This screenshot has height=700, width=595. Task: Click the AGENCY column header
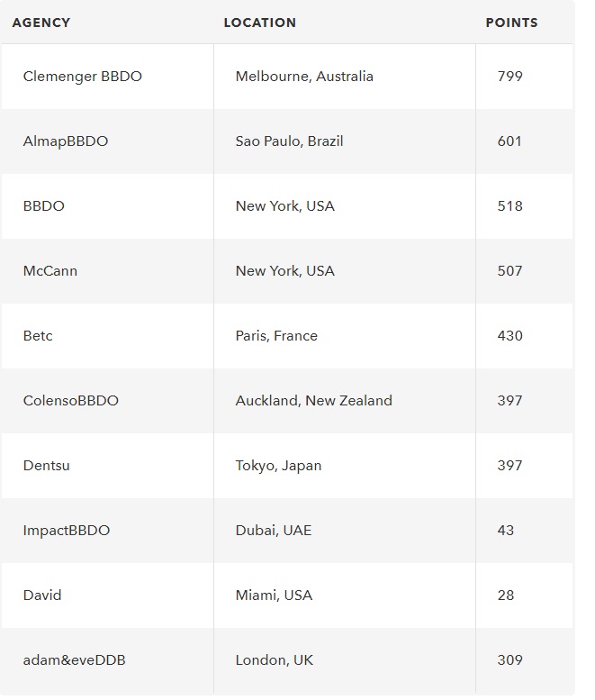(x=41, y=23)
